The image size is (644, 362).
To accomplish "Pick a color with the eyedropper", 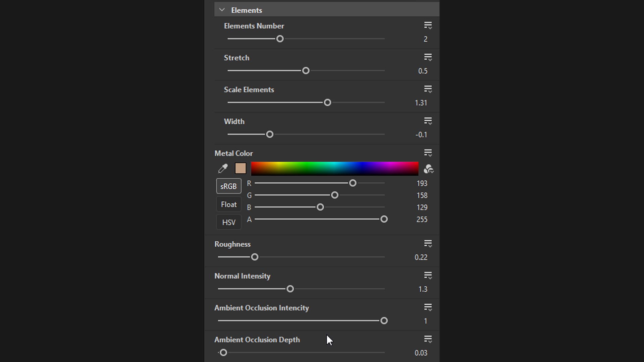I will [223, 168].
